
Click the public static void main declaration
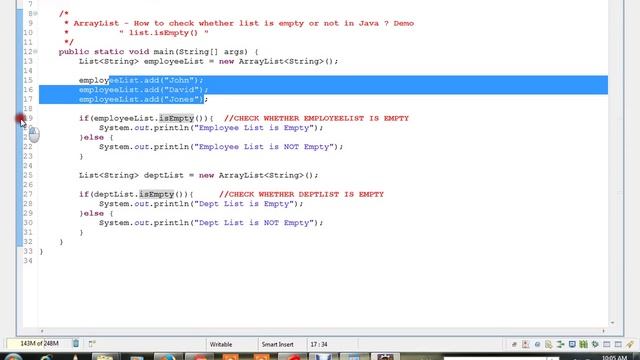pyautogui.click(x=158, y=52)
